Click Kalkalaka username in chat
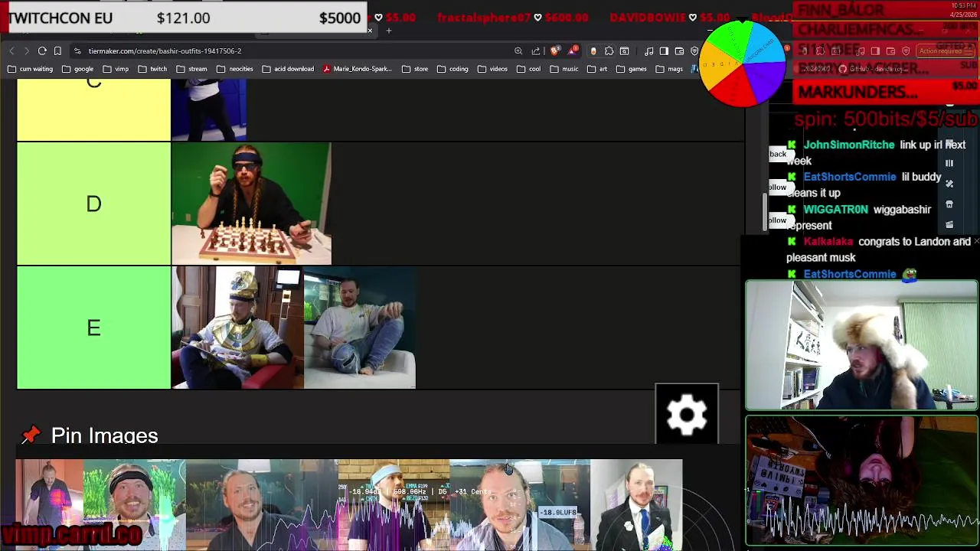 828,242
